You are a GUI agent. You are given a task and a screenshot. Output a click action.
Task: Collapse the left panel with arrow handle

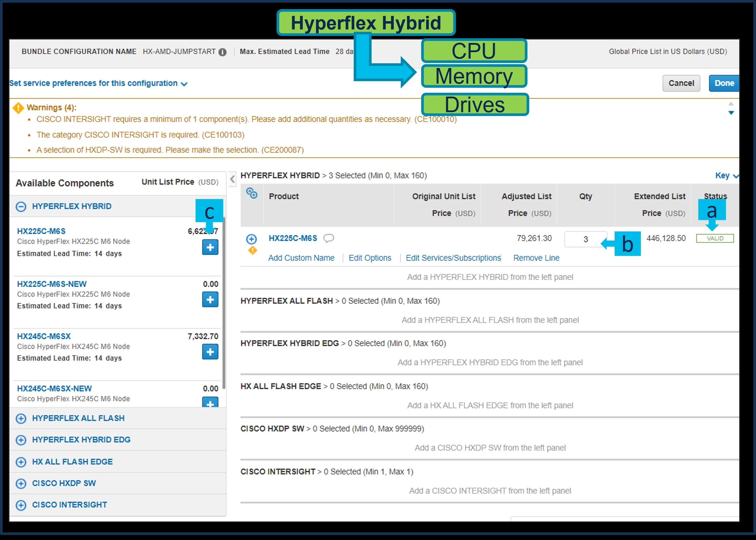pyautogui.click(x=232, y=179)
